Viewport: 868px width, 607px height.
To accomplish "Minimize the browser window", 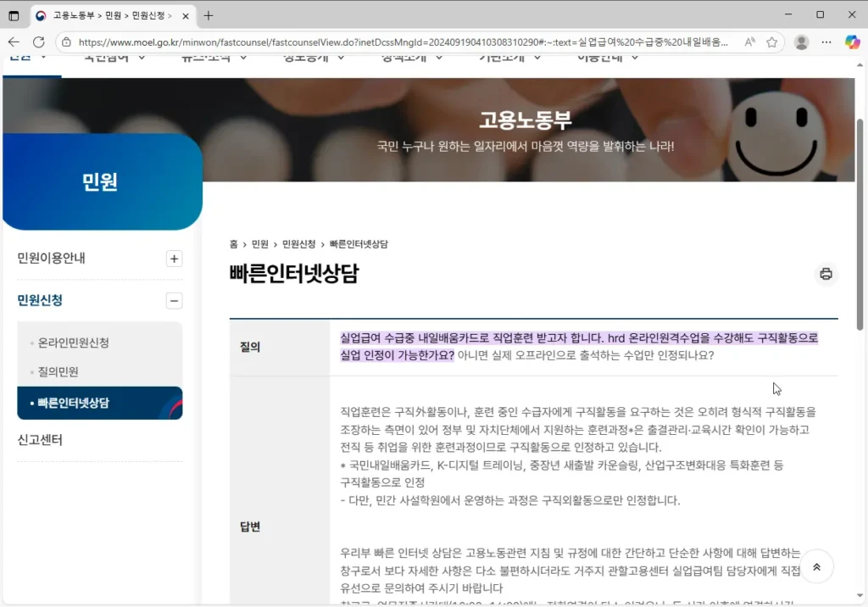I will [x=788, y=15].
